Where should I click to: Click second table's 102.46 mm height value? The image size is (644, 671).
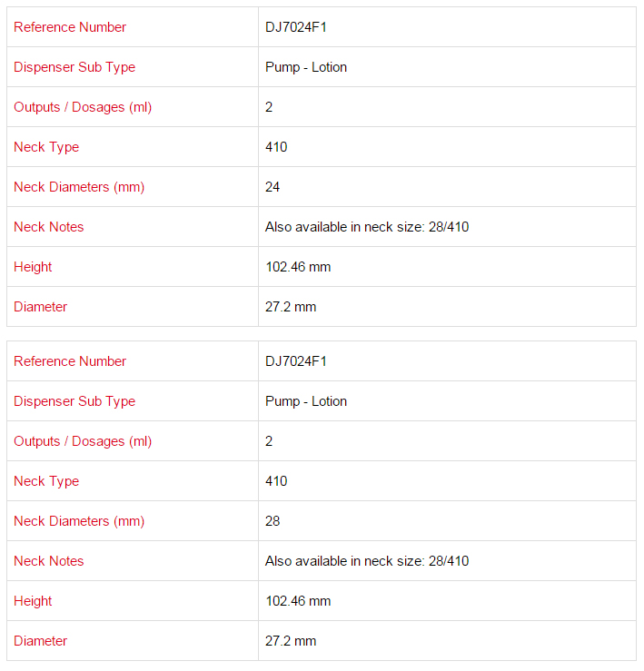click(298, 601)
